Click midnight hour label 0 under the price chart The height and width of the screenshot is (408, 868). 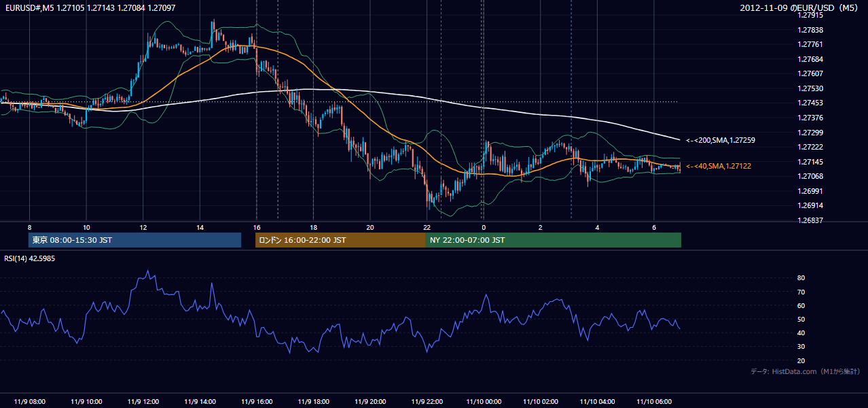483,226
